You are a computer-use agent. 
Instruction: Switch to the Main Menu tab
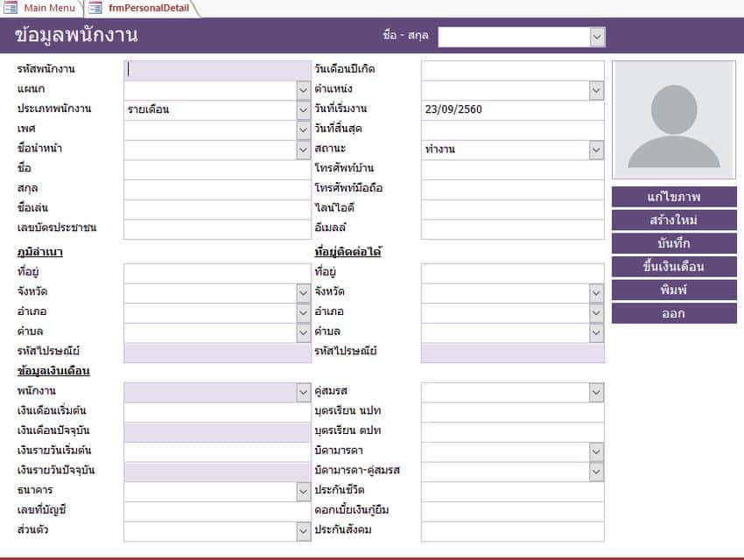pyautogui.click(x=49, y=8)
